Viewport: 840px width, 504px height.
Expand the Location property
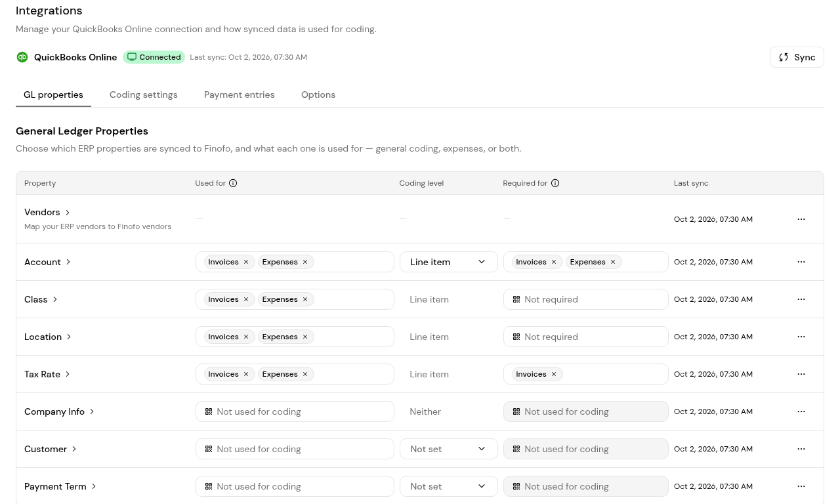(x=48, y=337)
